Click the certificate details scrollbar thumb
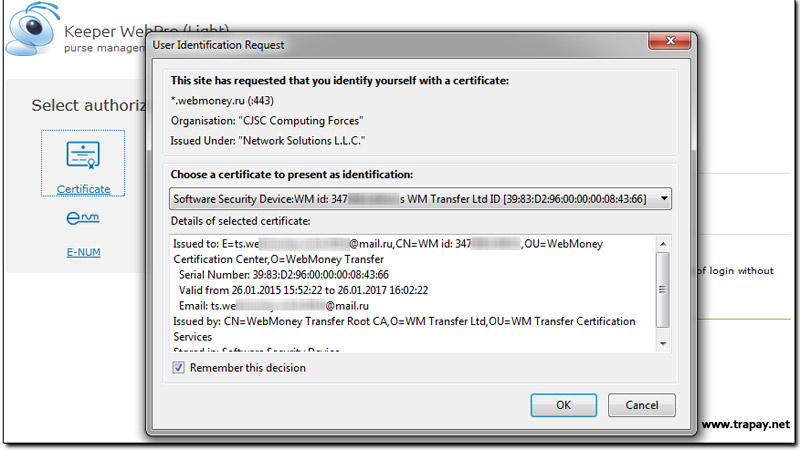Viewport: 800px width, 450px height. 662,290
